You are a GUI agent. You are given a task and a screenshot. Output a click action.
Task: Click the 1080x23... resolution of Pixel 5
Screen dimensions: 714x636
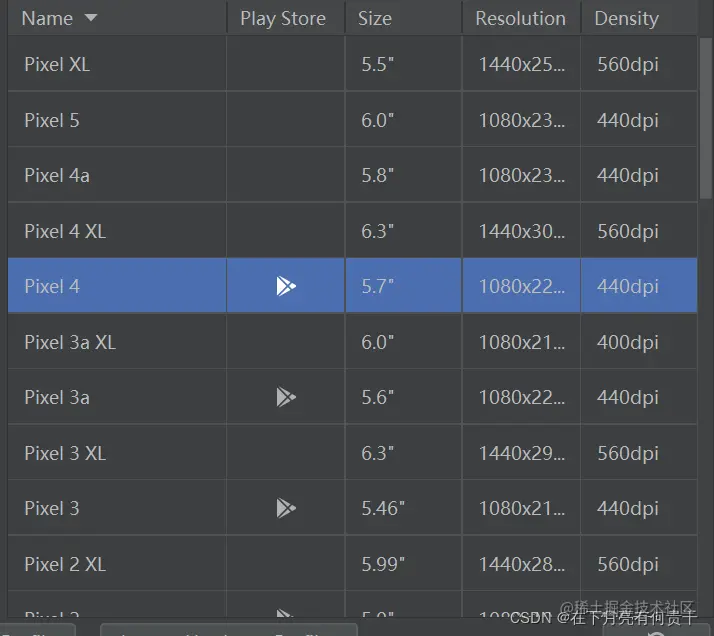click(x=521, y=120)
